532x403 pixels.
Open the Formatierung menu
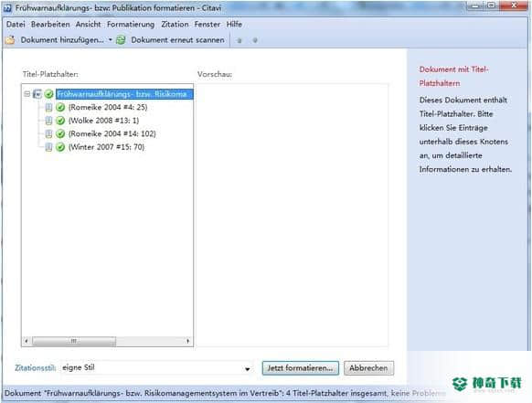point(131,25)
